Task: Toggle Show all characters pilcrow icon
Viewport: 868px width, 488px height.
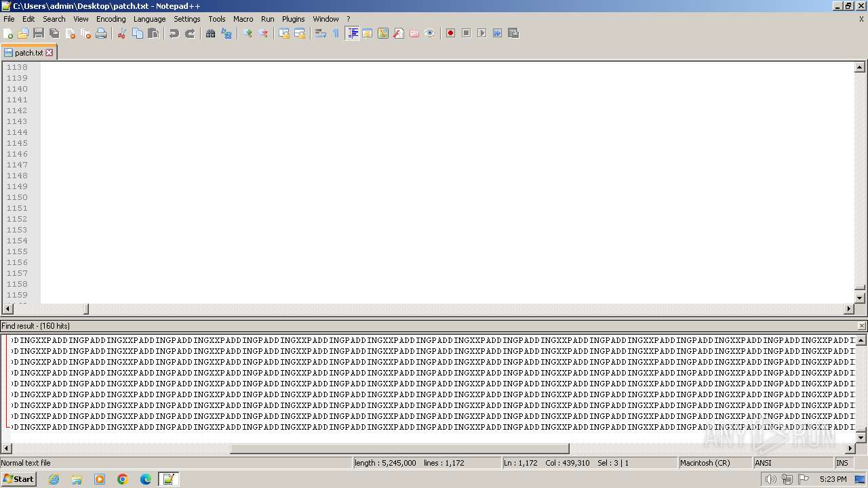Action: tap(336, 33)
